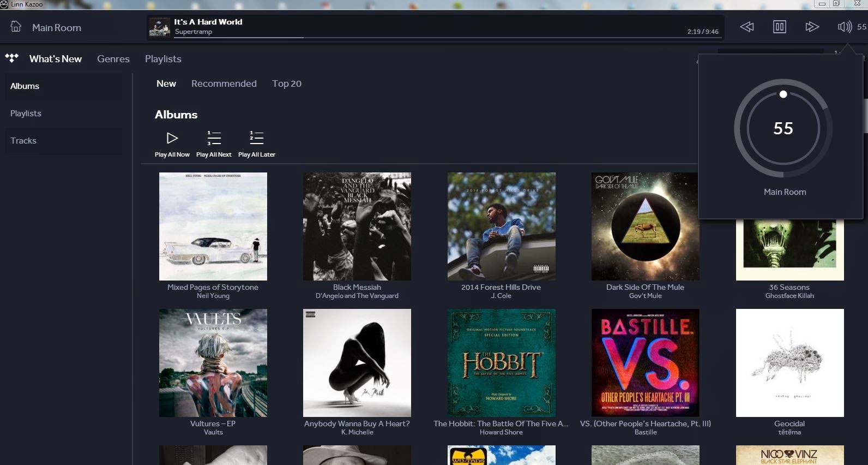Click the Bastille artist name
868x465 pixels.
click(646, 432)
